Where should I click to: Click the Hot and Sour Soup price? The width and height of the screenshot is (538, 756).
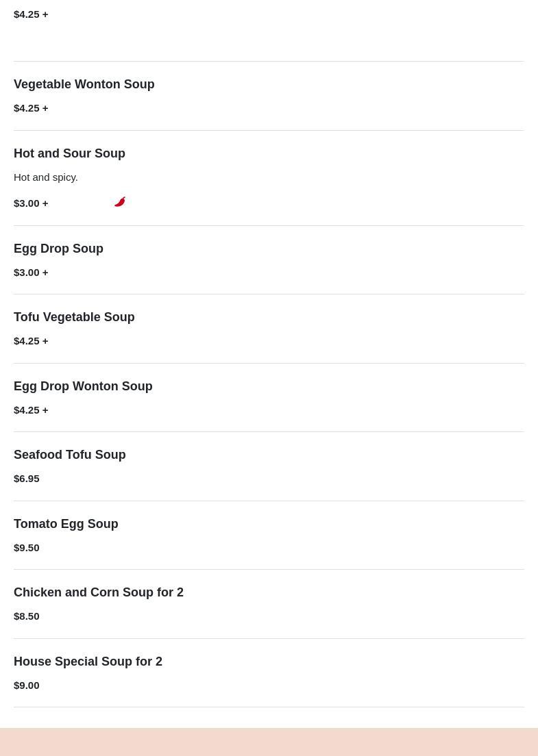point(31,203)
